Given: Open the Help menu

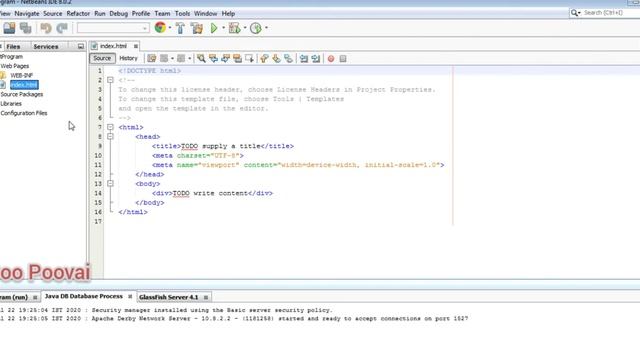Looking at the screenshot, I should (x=228, y=13).
